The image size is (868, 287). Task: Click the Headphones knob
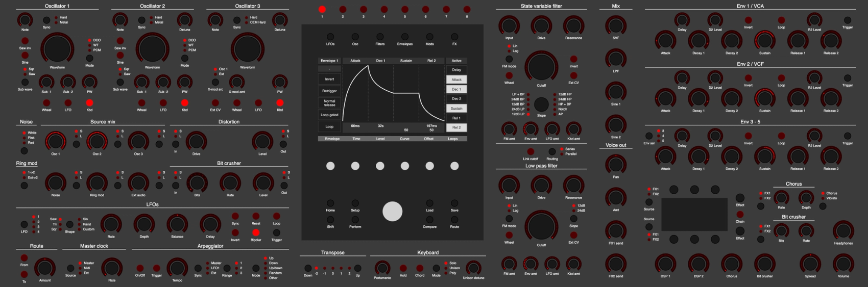click(x=843, y=231)
